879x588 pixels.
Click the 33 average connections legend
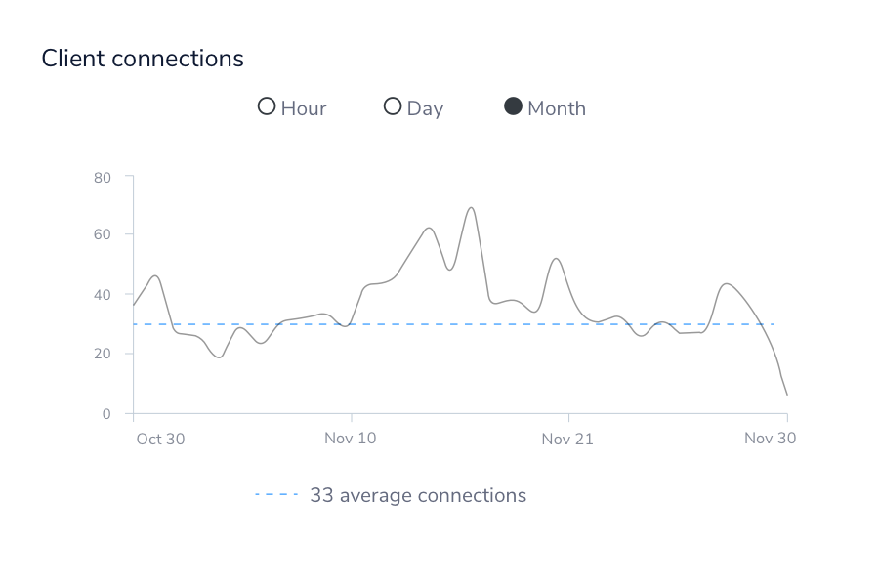tap(417, 495)
